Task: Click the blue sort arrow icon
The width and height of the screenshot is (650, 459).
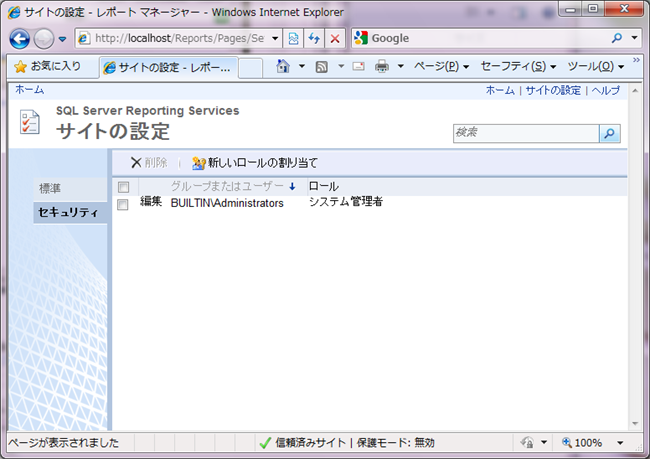Action: coord(292,187)
